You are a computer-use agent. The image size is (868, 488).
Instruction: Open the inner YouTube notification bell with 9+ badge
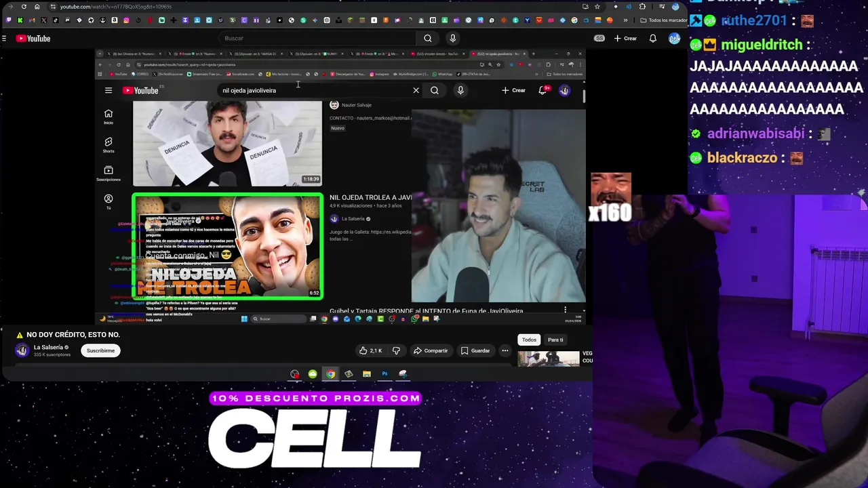tap(542, 90)
